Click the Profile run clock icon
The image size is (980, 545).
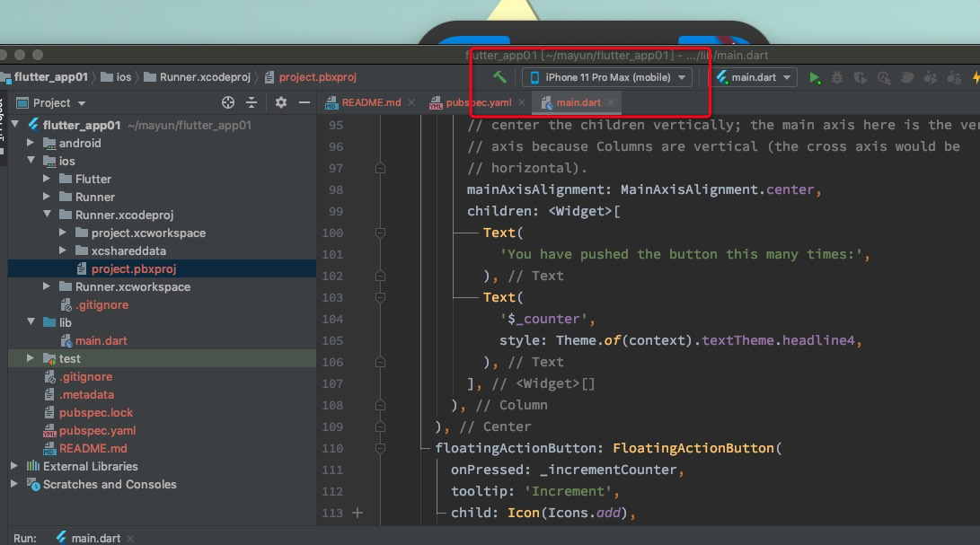884,77
